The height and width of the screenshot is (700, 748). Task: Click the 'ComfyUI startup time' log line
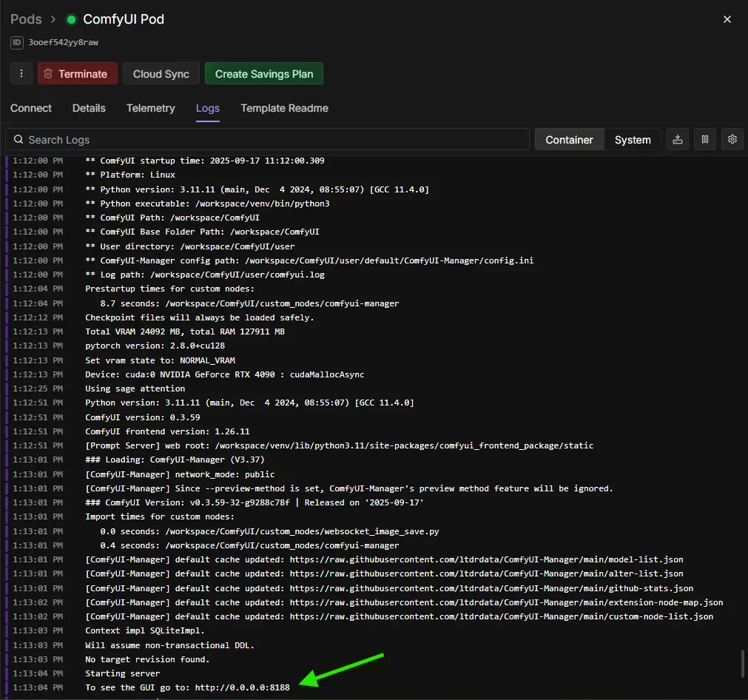205,161
